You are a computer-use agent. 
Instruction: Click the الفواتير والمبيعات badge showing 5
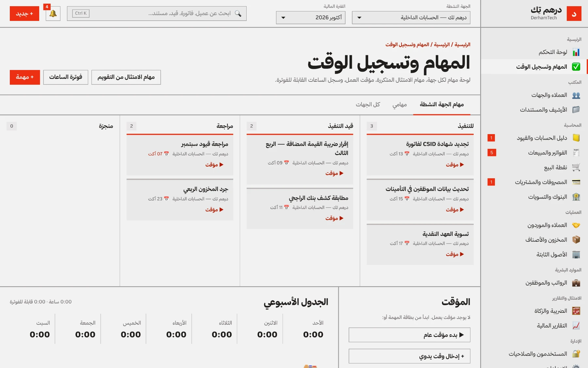click(492, 153)
